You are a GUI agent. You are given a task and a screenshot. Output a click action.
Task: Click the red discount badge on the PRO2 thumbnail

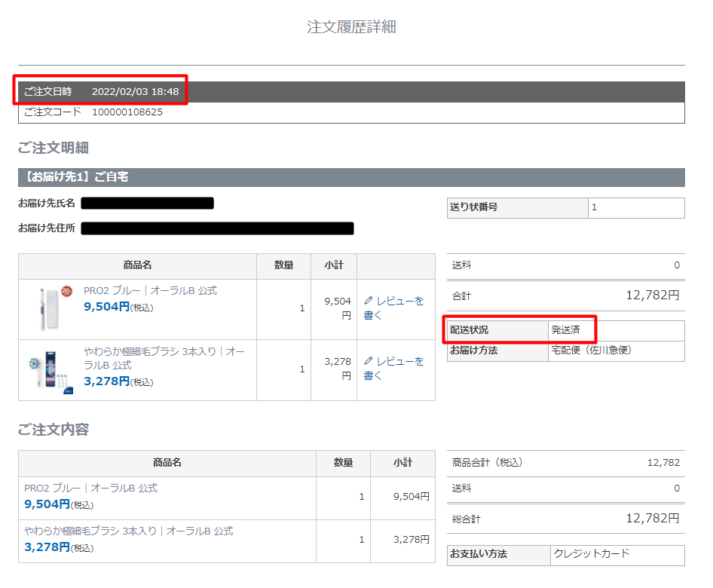click(66, 290)
